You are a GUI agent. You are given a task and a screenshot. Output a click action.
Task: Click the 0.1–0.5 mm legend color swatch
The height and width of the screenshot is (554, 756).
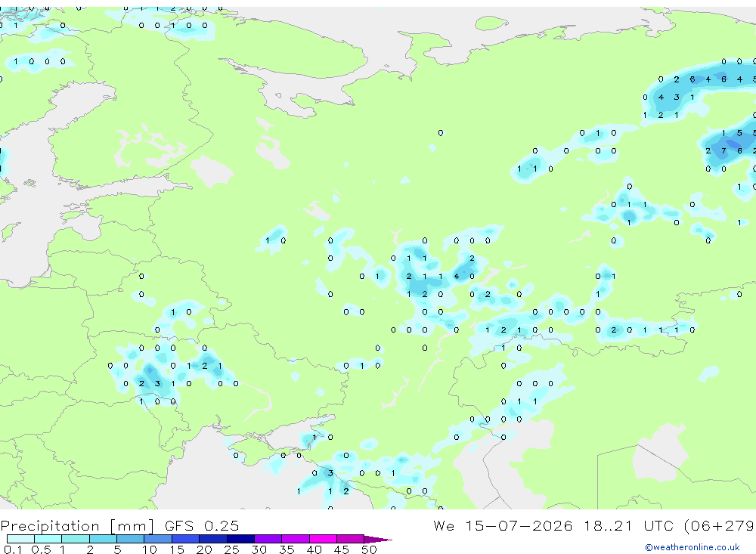click(20, 539)
